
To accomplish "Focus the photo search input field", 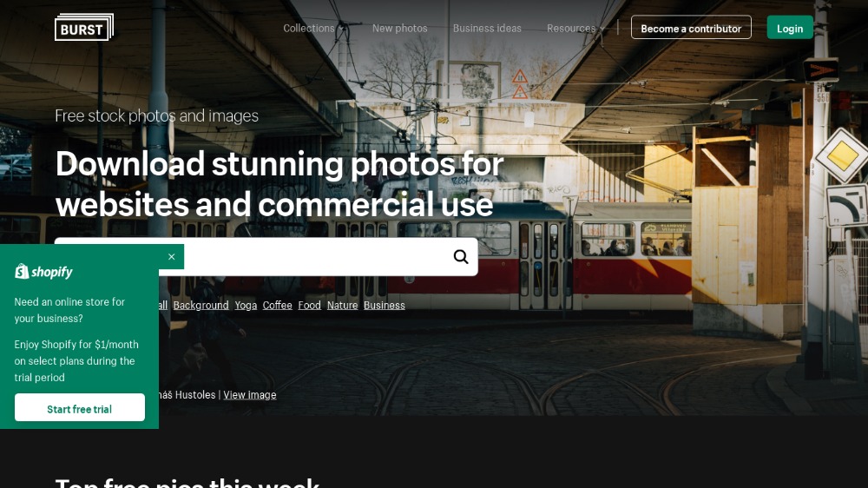I will click(x=312, y=256).
